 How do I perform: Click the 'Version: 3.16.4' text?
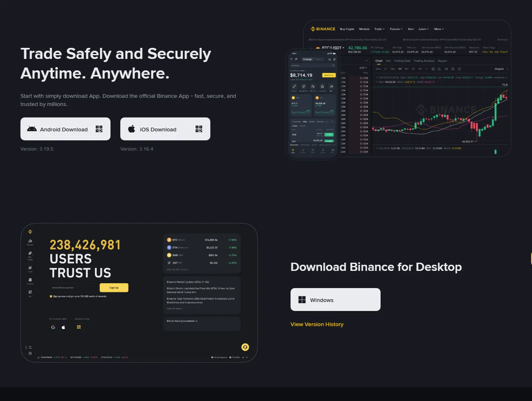tap(137, 149)
